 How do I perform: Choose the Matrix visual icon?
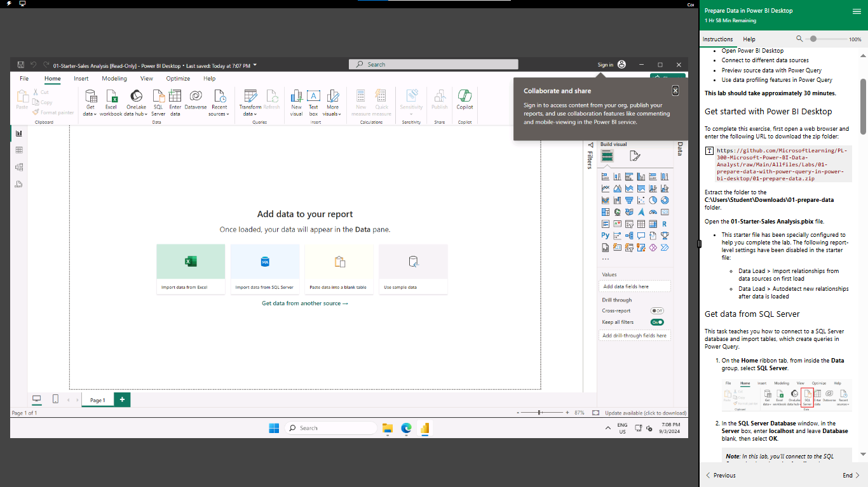(x=653, y=223)
